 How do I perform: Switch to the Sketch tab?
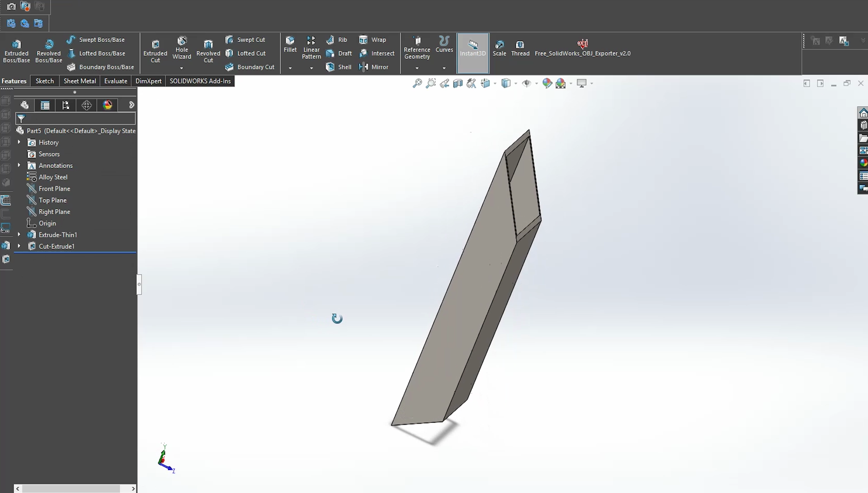coord(45,81)
